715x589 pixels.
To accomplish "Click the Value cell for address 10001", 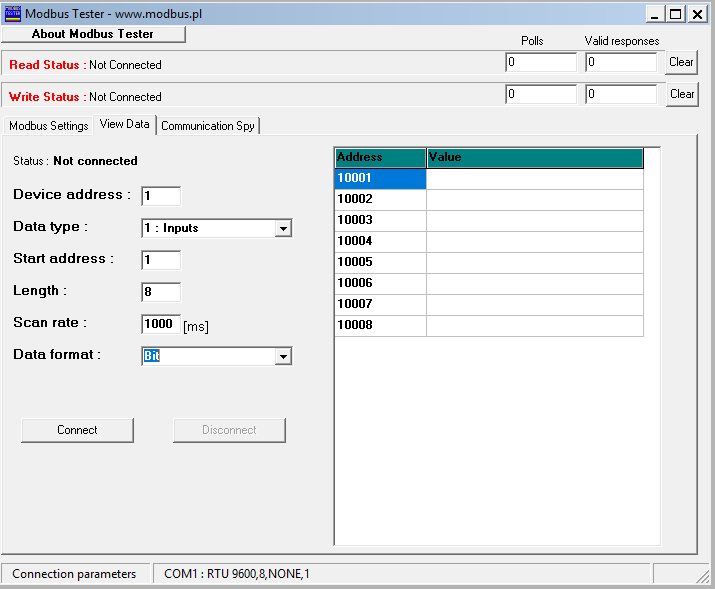I will (x=535, y=179).
